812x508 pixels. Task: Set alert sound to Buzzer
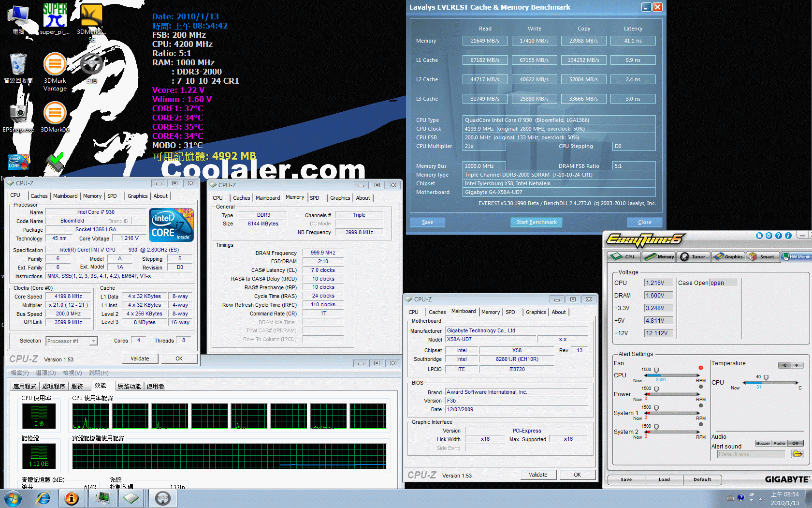[x=763, y=443]
